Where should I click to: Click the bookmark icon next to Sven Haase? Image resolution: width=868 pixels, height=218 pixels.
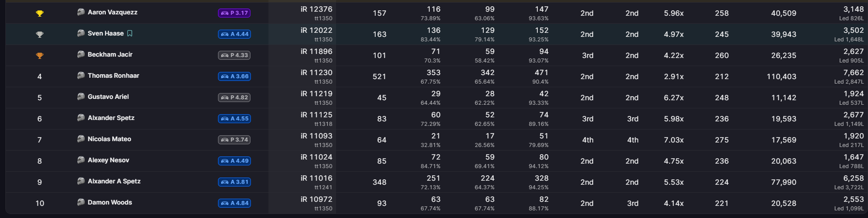coord(130,33)
